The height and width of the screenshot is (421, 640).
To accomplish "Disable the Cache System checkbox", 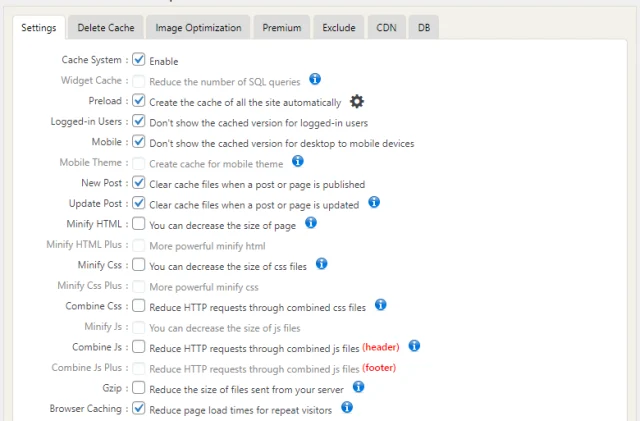I will pos(139,60).
